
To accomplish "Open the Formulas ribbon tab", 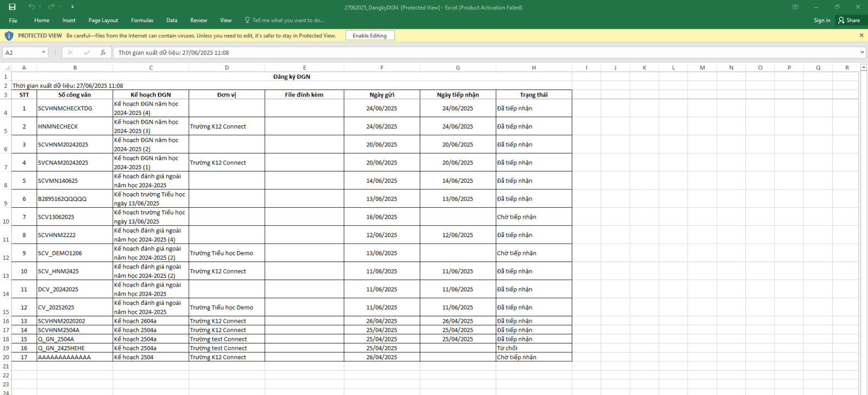I will coord(142,21).
